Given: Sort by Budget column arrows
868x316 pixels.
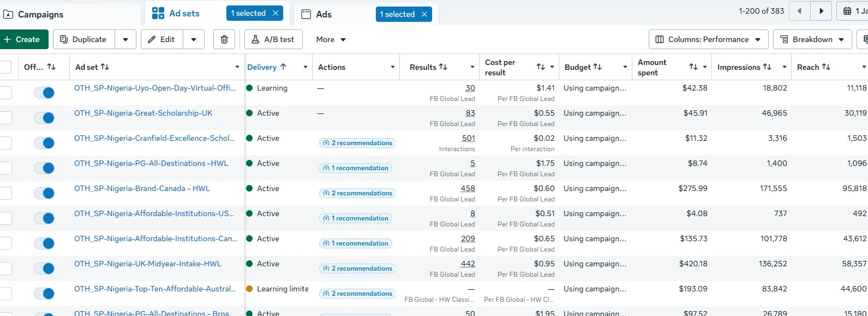Looking at the screenshot, I should click(597, 67).
